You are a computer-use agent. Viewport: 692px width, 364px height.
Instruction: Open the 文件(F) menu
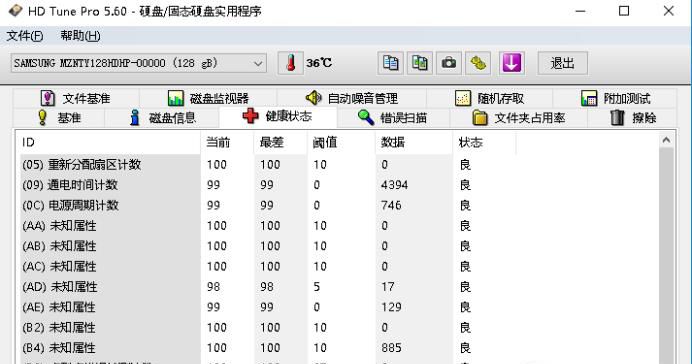25,36
